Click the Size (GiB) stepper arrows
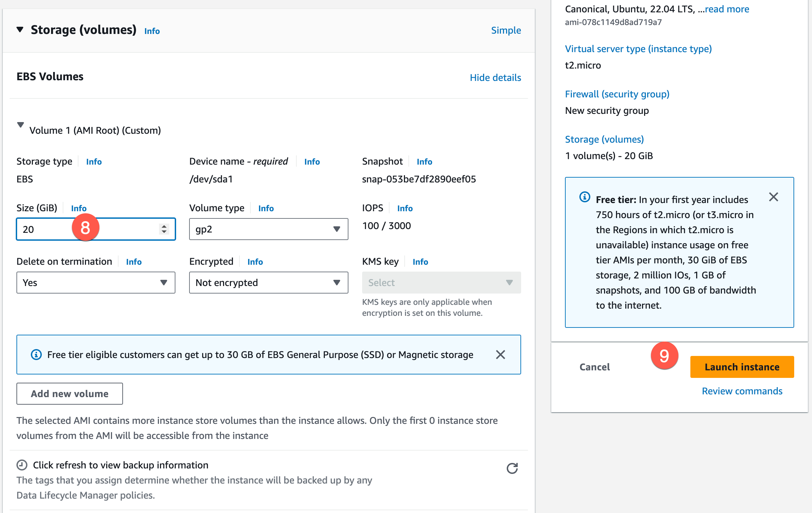The height and width of the screenshot is (513, 812). [x=164, y=229]
